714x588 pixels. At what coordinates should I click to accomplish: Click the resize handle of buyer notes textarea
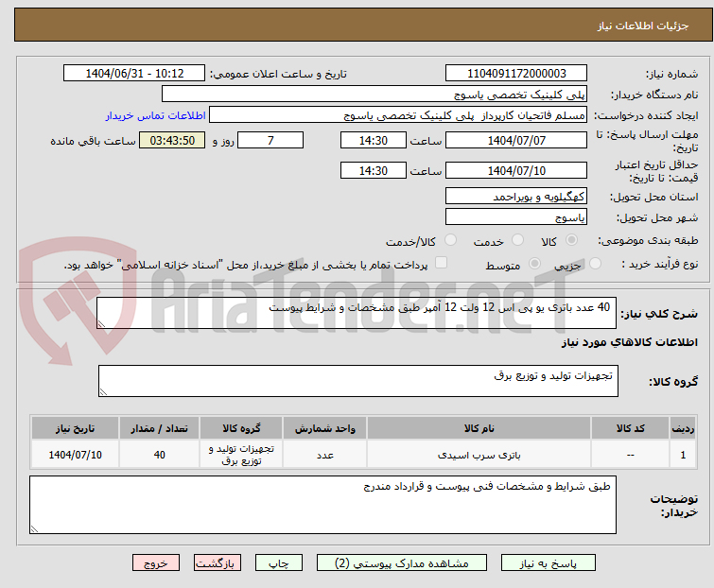[34, 528]
